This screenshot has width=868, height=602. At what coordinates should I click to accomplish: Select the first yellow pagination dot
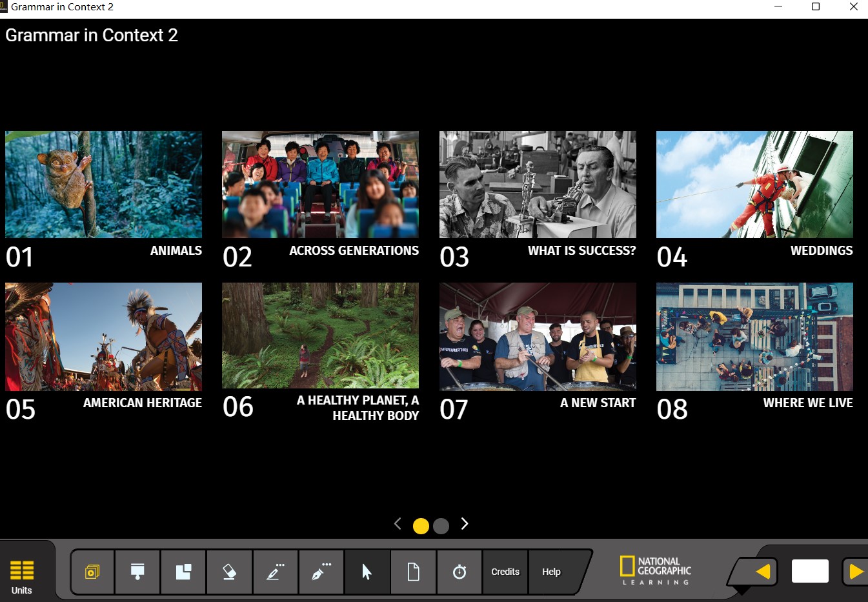pos(421,527)
